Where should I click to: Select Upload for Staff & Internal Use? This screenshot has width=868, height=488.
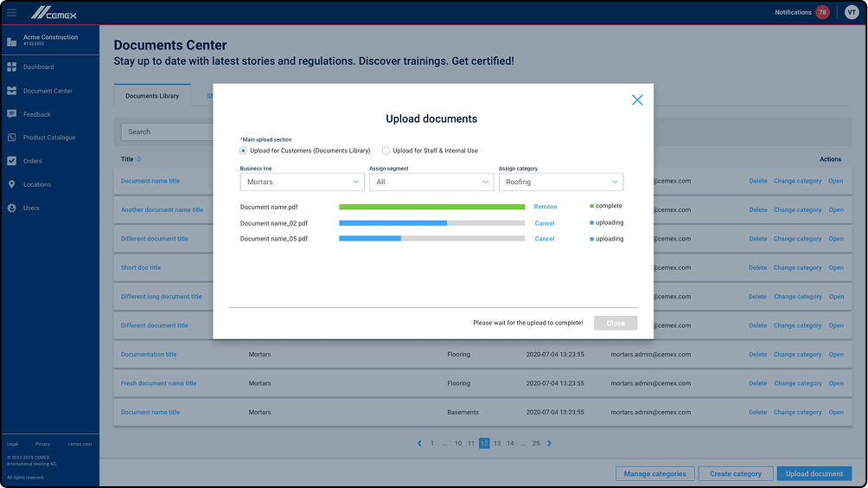pos(386,151)
